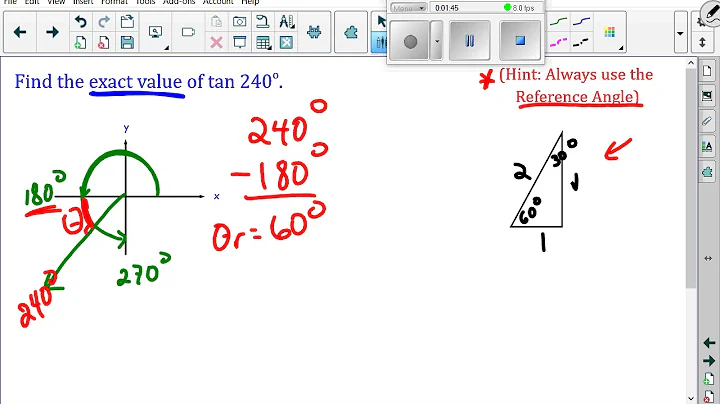The width and height of the screenshot is (720, 404).
Task: Select the 'Find the exact value' text
Action: pyautogui.click(x=98, y=82)
